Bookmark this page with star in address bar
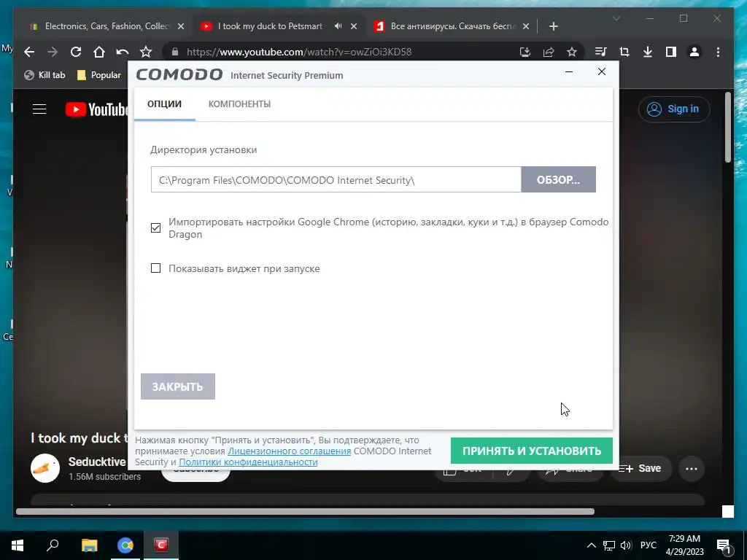Screen dimensions: 747x560 click(x=572, y=52)
